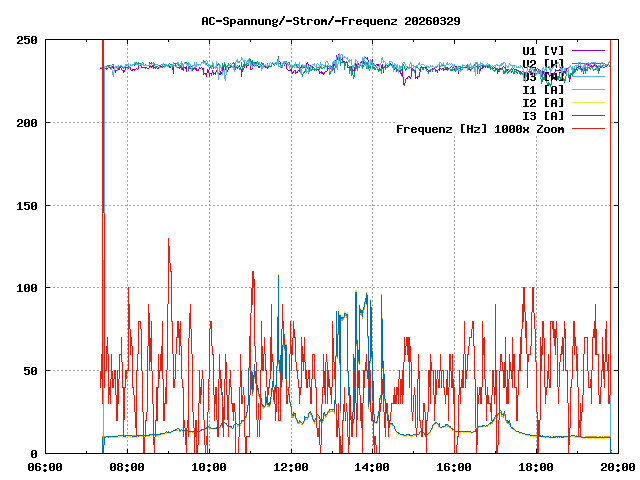
Task: Click the red Frequenz legend line sample
Action: pyautogui.click(x=589, y=128)
